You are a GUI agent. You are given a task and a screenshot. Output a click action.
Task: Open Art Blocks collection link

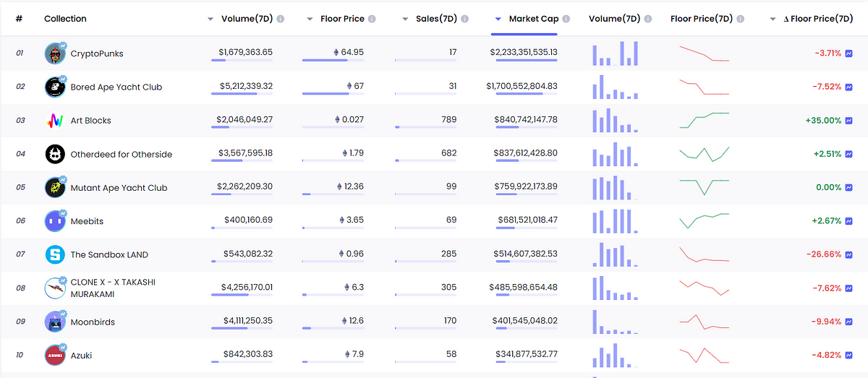[x=91, y=121]
